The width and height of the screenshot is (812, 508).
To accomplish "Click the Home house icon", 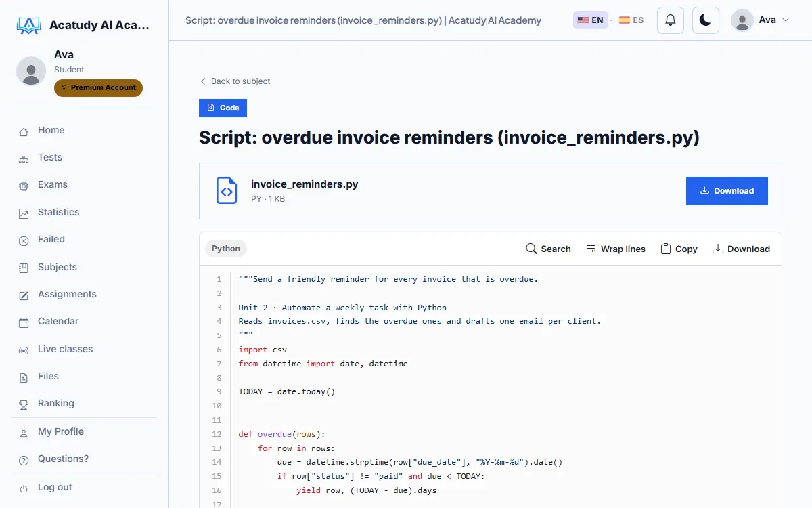I will coord(24,131).
